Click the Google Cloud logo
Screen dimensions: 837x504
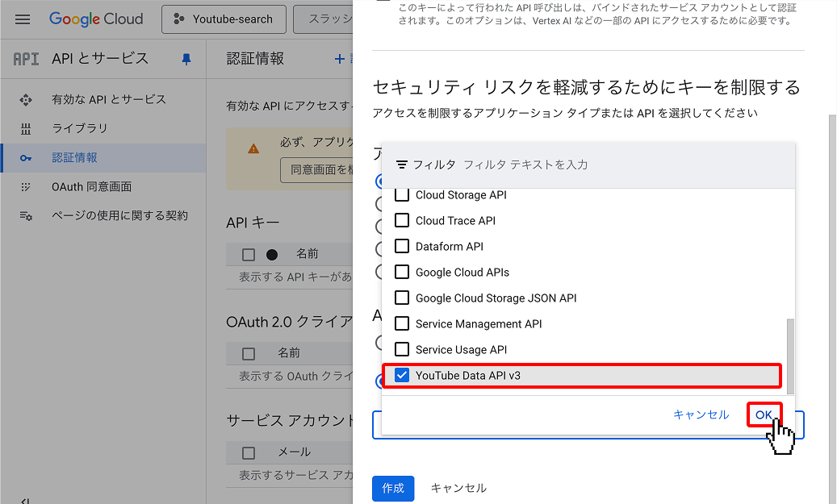coord(96,19)
